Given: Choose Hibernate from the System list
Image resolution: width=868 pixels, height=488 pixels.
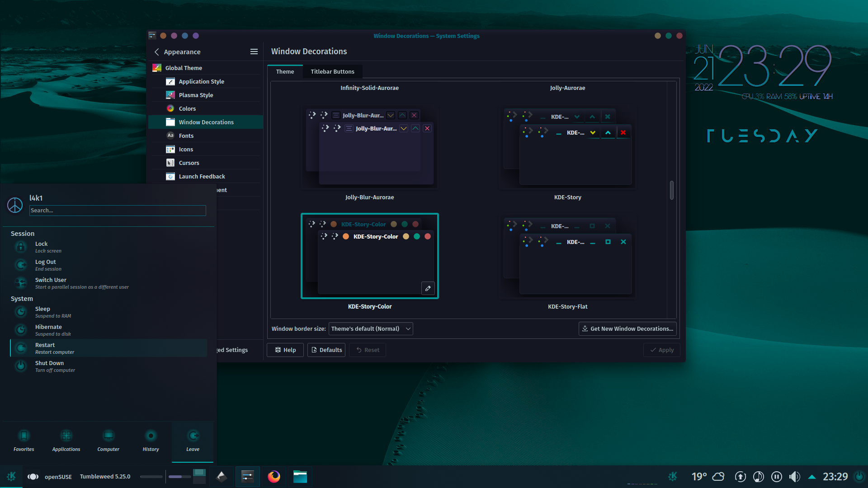Looking at the screenshot, I should pyautogui.click(x=108, y=330).
